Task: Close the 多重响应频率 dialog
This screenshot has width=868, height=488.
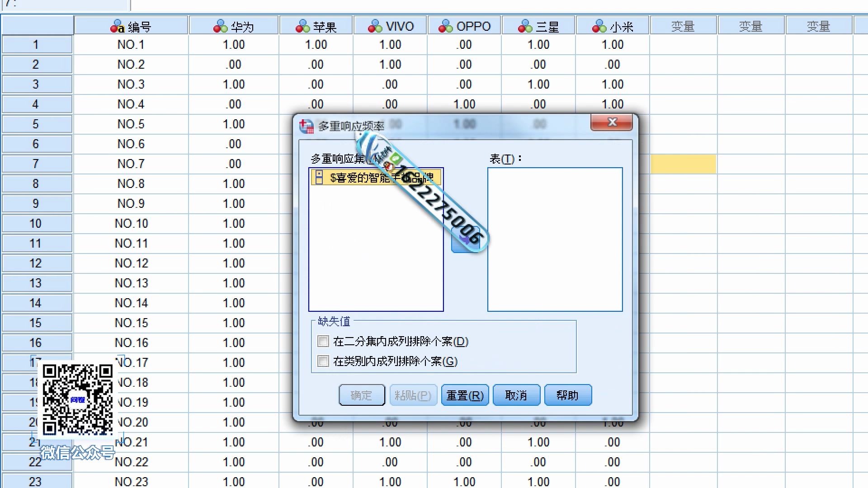Action: (x=612, y=122)
